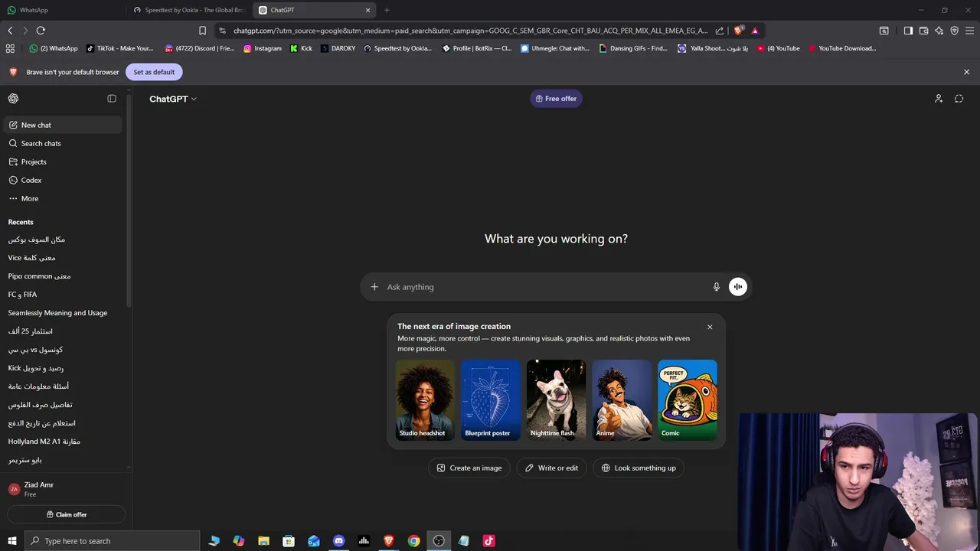Open the Instagram bookmark
The height and width of the screenshot is (551, 980).
point(263,48)
